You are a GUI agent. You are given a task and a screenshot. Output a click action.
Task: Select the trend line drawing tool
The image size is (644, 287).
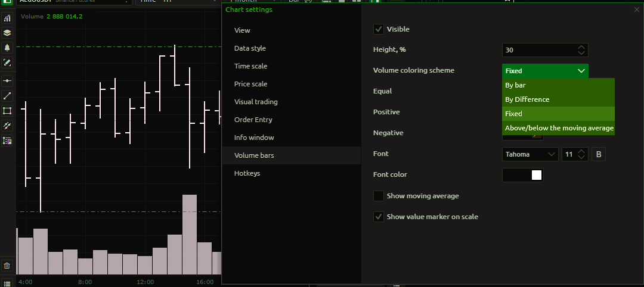(7, 95)
